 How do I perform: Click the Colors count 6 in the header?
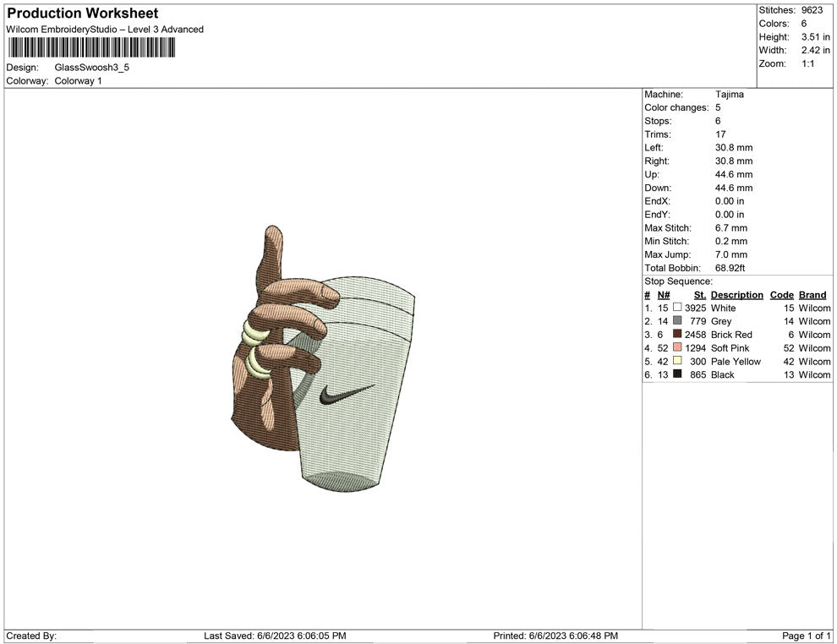tap(804, 24)
